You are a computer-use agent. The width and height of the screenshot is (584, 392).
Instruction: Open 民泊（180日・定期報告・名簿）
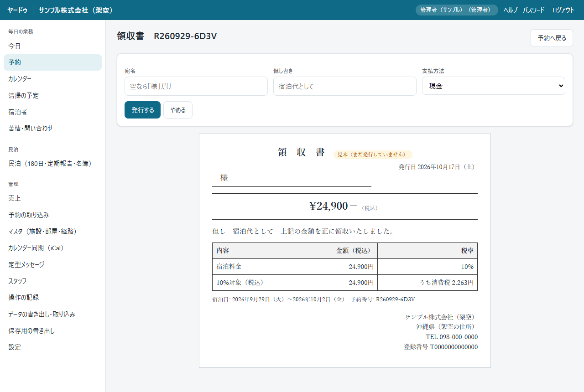(x=52, y=163)
